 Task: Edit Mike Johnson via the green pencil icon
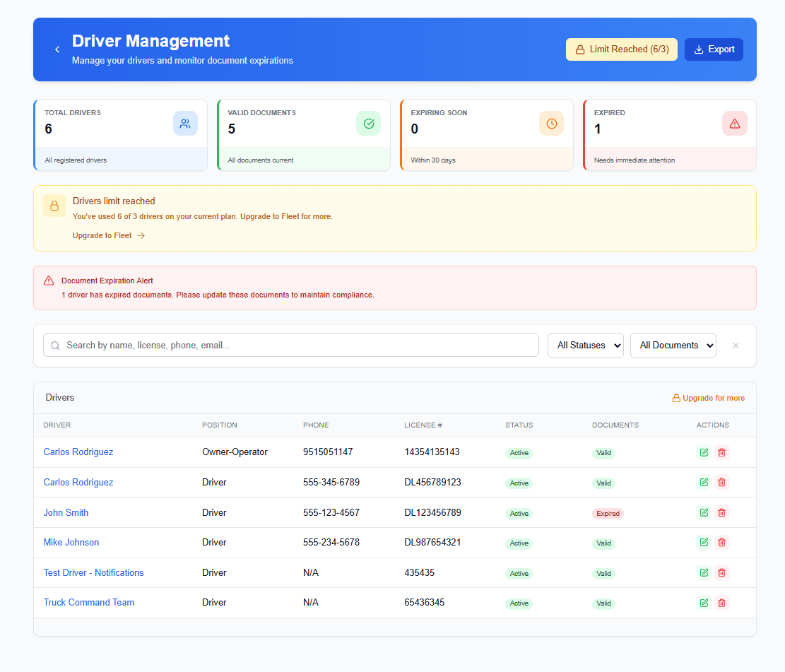(704, 542)
